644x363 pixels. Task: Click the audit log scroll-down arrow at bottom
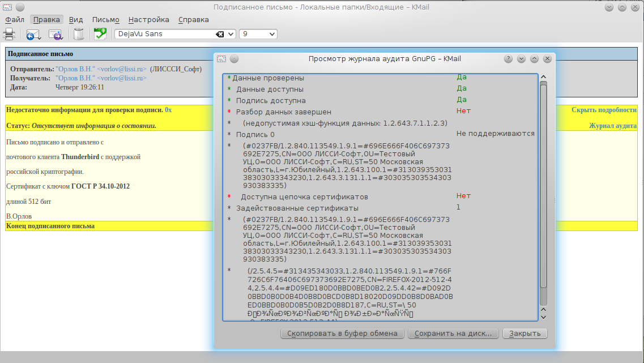coord(543,318)
